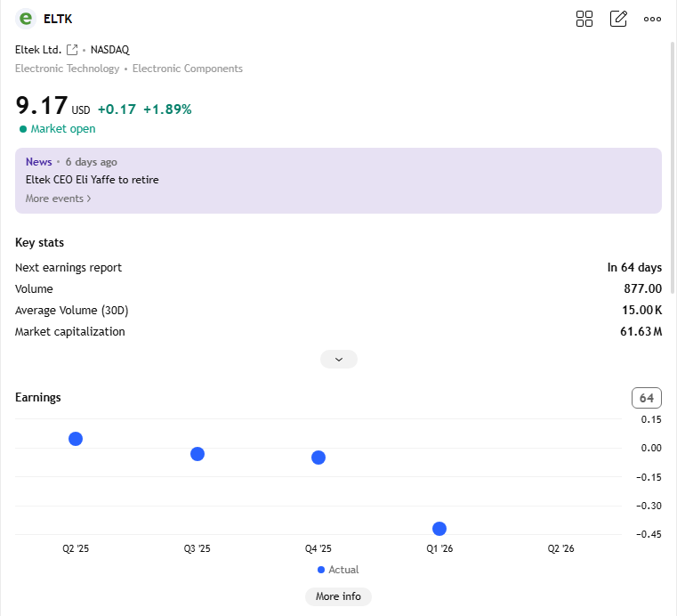Click 'In 64 days' next earnings value

(634, 267)
